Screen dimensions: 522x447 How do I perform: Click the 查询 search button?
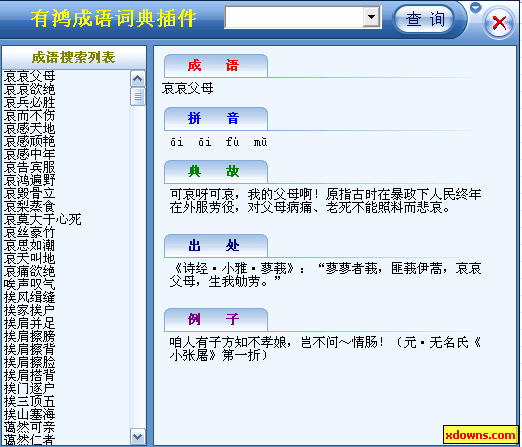(x=424, y=19)
